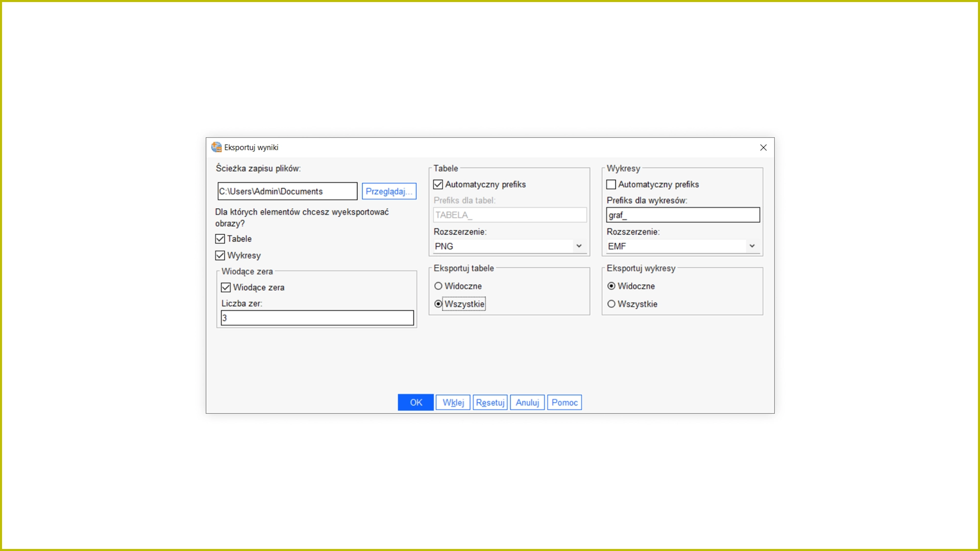
Task: Toggle the Wiodące zera checkbox
Action: [226, 288]
